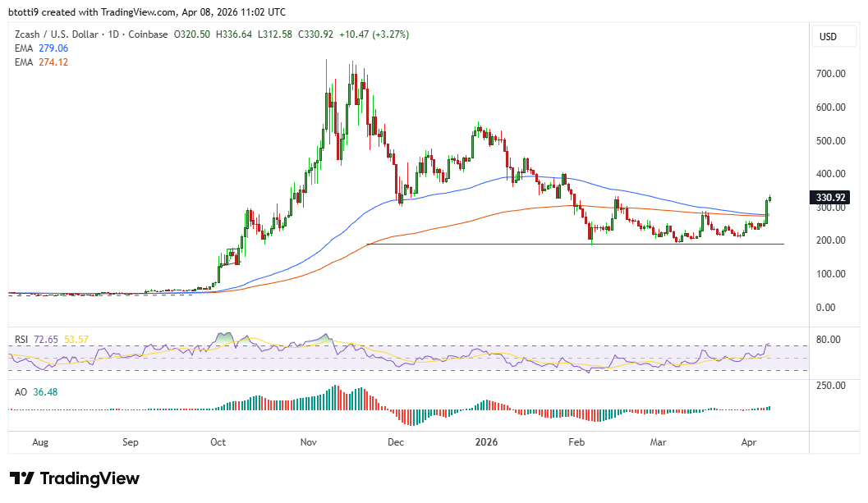The image size is (868, 503).
Task: Select the Nov label on the time axis
Action: [x=308, y=442]
